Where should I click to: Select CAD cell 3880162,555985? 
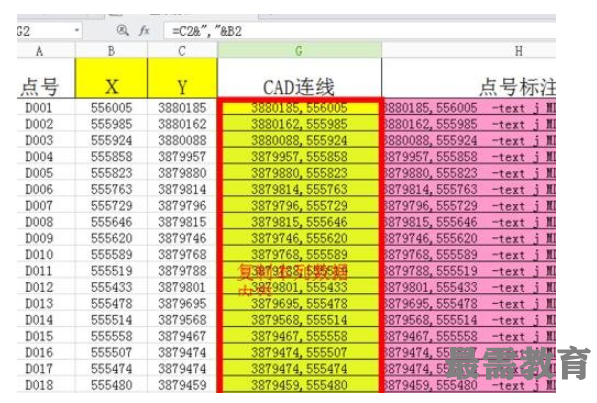[300, 124]
